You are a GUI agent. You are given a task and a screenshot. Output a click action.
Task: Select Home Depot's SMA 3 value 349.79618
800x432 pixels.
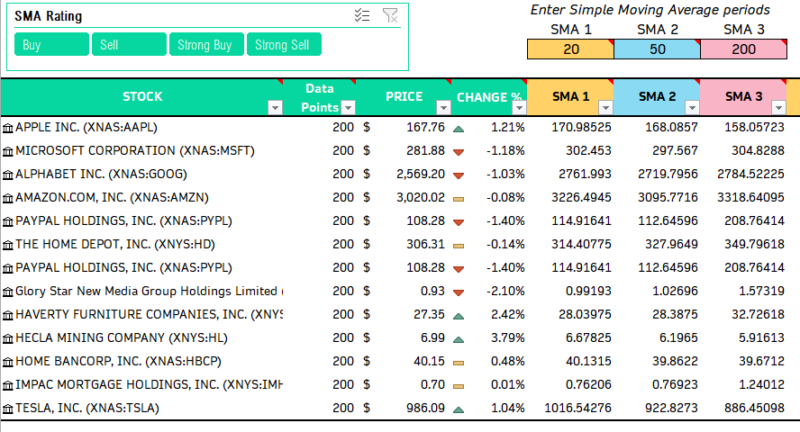point(744,244)
